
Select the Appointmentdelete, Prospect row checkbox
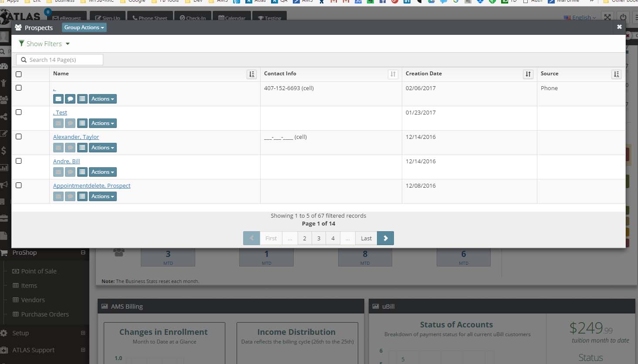pos(19,185)
